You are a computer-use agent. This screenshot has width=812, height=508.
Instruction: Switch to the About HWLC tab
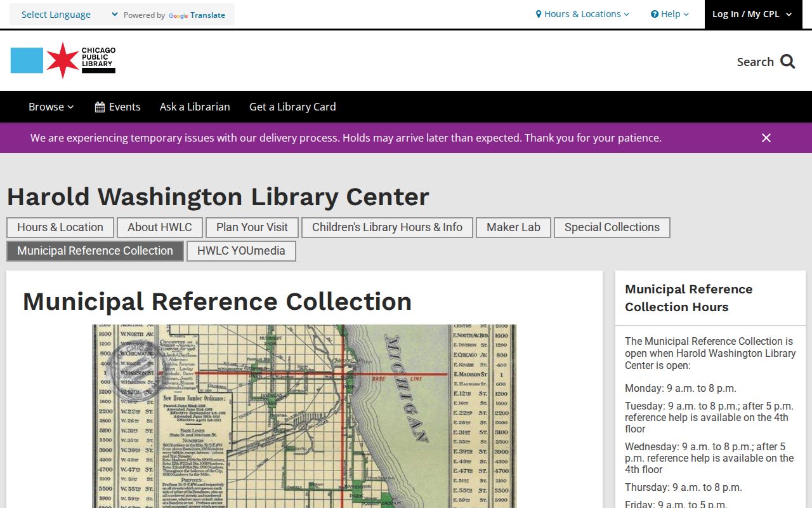[x=160, y=227]
